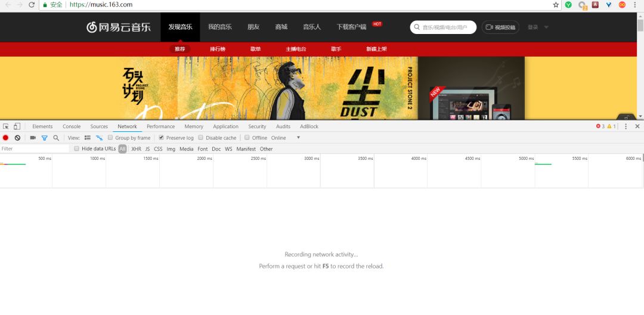Screen dimensions: 644x315
Task: Check Disable cache
Action: click(x=201, y=138)
